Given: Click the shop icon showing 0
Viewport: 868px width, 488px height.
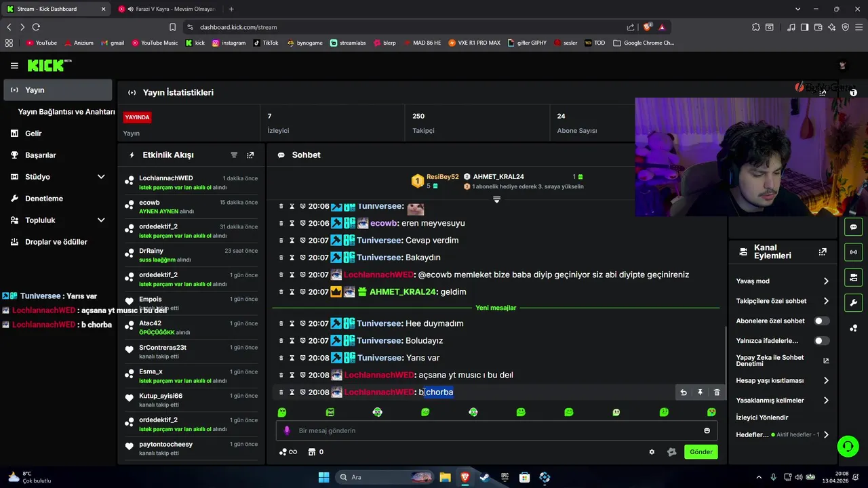Looking at the screenshot, I should point(315,452).
